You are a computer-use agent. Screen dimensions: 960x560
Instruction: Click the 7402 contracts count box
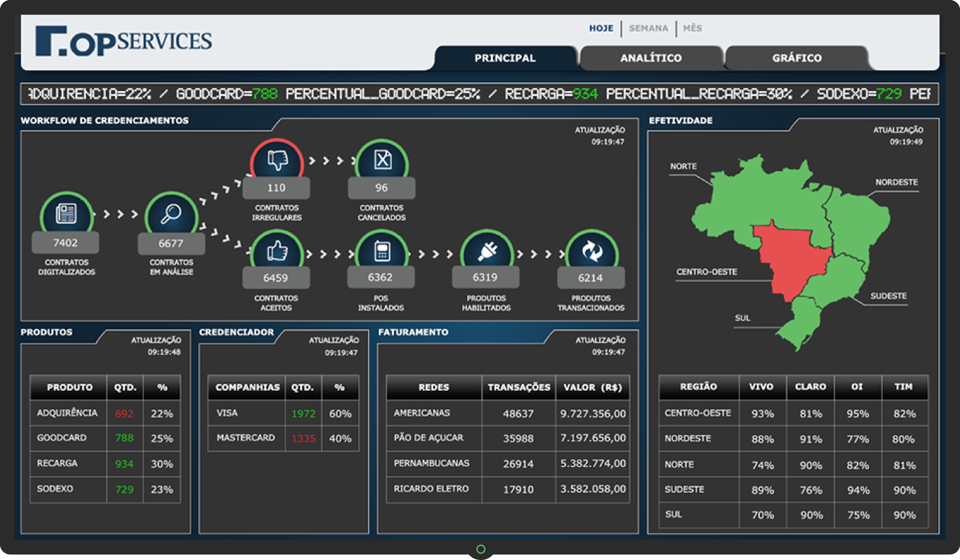(x=65, y=243)
